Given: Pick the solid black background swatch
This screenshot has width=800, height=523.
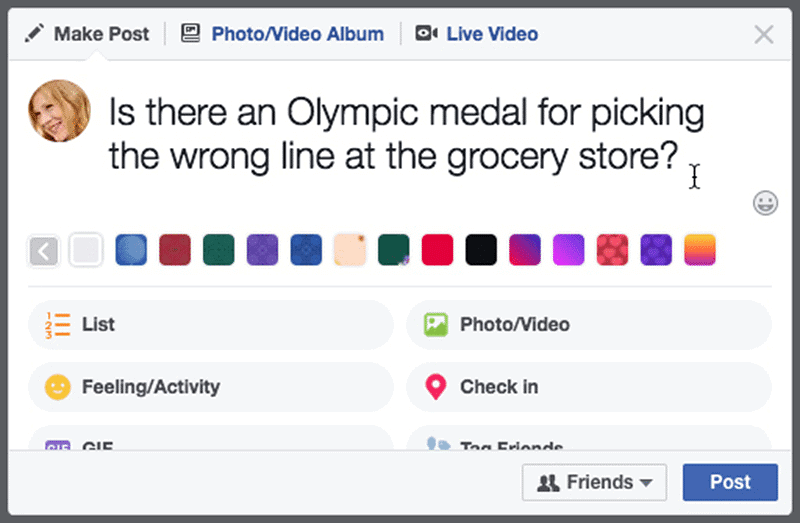Looking at the screenshot, I should tap(481, 250).
